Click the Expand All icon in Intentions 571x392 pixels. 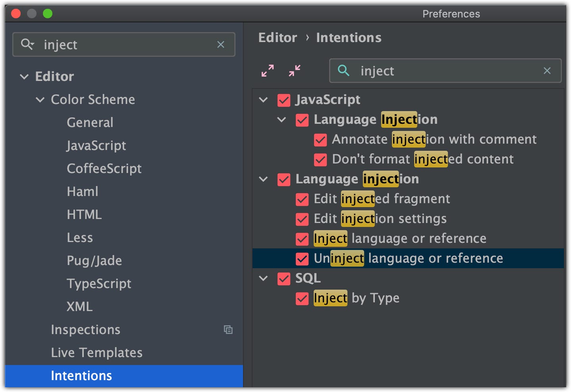268,71
